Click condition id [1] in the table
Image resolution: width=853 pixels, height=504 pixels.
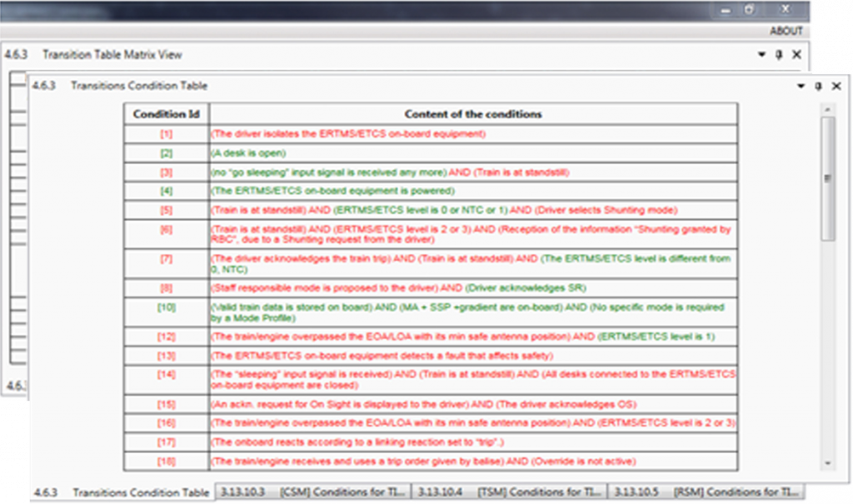pyautogui.click(x=166, y=133)
